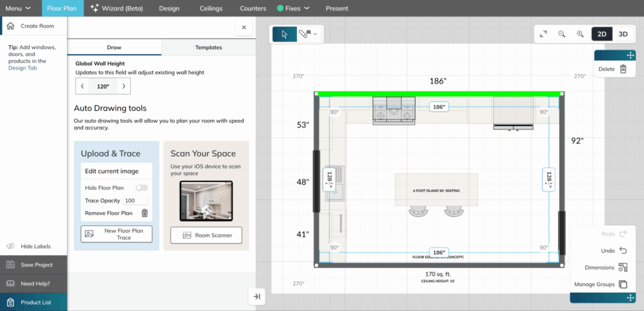Toggle Hide Labels eye icon
The width and height of the screenshot is (644, 311).
click(x=11, y=246)
